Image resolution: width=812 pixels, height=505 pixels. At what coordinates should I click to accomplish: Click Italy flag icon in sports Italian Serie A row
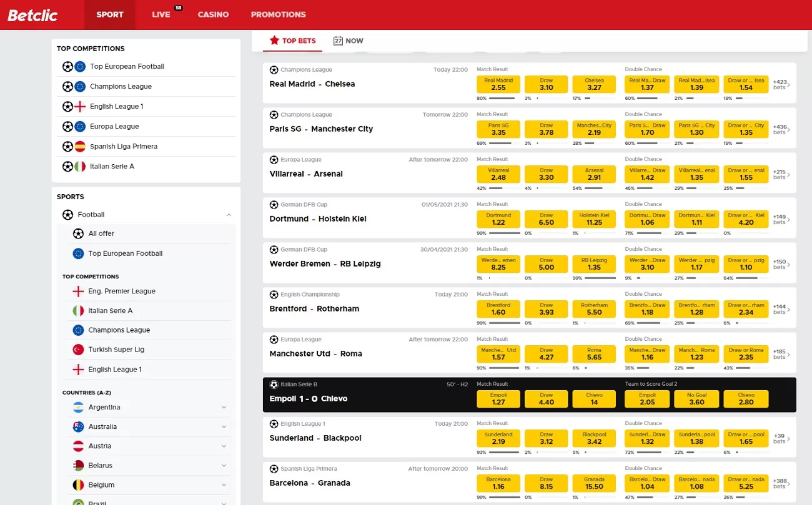coord(78,310)
